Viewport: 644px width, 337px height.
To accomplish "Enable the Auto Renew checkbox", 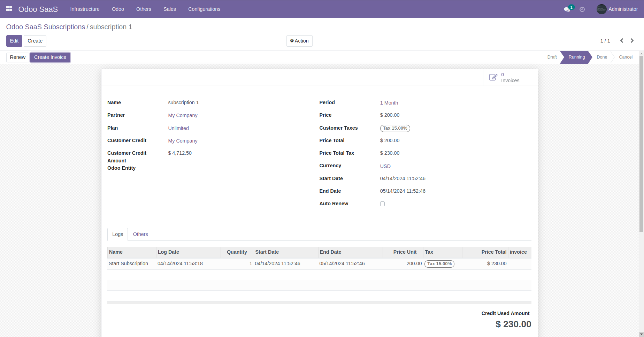I will [x=382, y=204].
